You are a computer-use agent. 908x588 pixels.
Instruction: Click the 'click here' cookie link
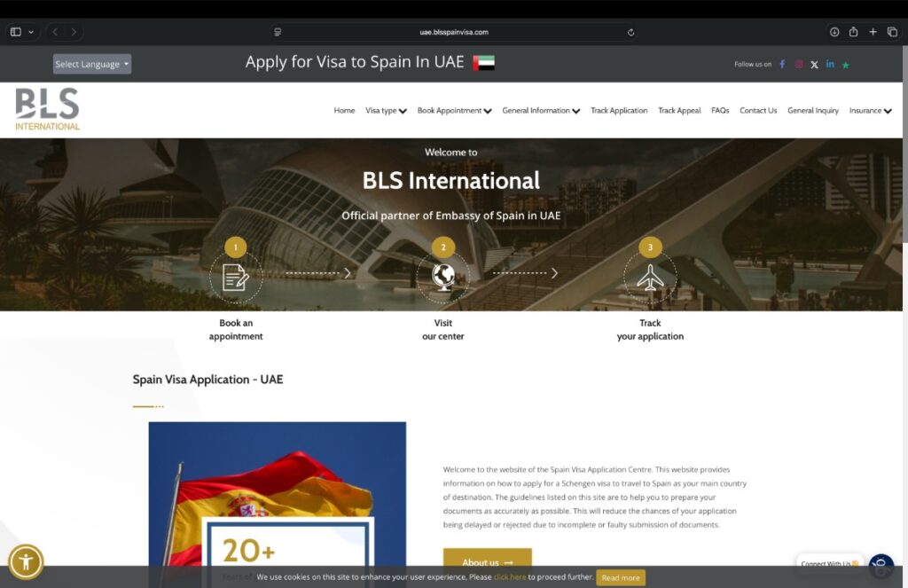tap(510, 577)
